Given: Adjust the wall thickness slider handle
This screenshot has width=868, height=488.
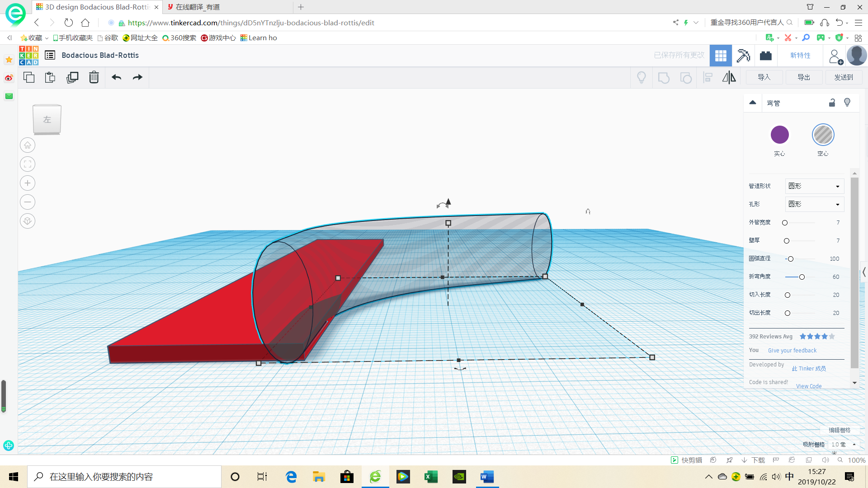Looking at the screenshot, I should click(x=787, y=241).
